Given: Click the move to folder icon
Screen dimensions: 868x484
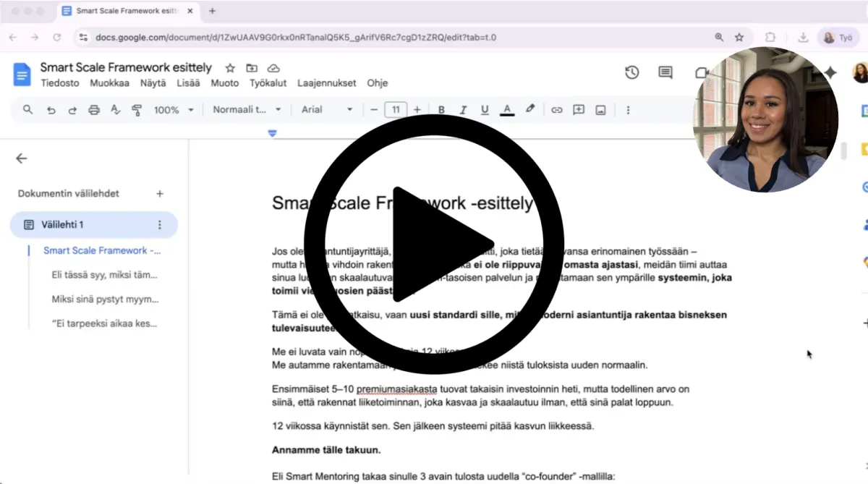Looking at the screenshot, I should (x=252, y=68).
